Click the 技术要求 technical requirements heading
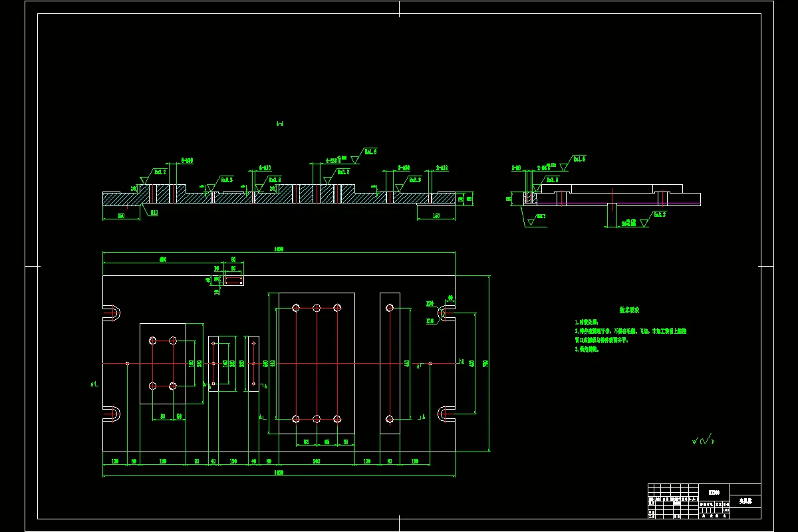Viewport: 798px width, 532px height. [x=629, y=310]
